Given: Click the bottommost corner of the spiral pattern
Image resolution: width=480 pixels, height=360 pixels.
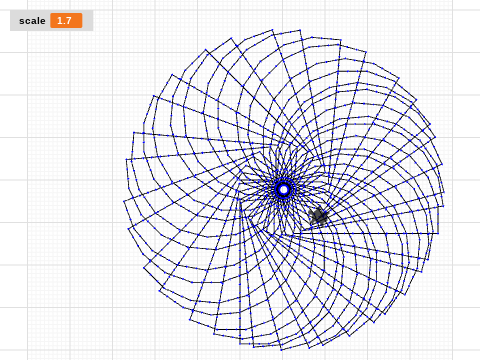Looking at the screenshot, I should click(x=282, y=350).
